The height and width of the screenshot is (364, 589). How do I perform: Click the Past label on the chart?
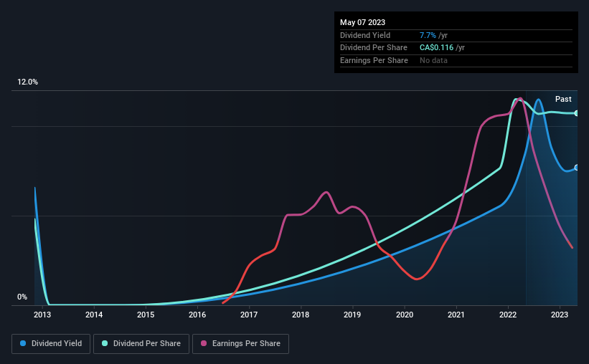563,99
